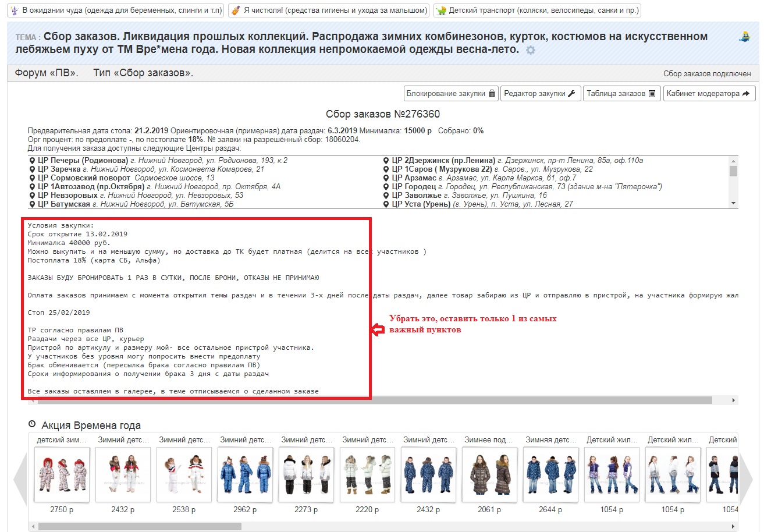This screenshot has height=532, width=764.
Task: Click the «Постоплата 18% (карта СБ, Альфа)» line
Action: (x=94, y=260)
